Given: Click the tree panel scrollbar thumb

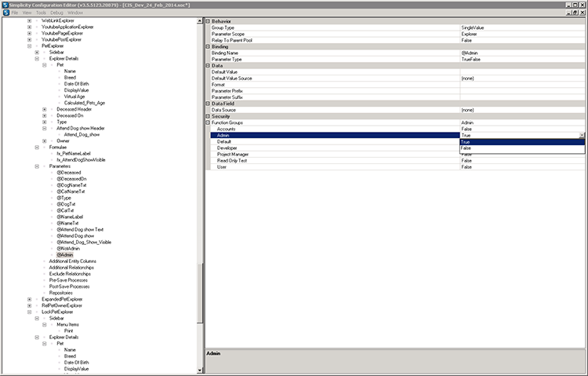Looking at the screenshot, I should click(199, 292).
